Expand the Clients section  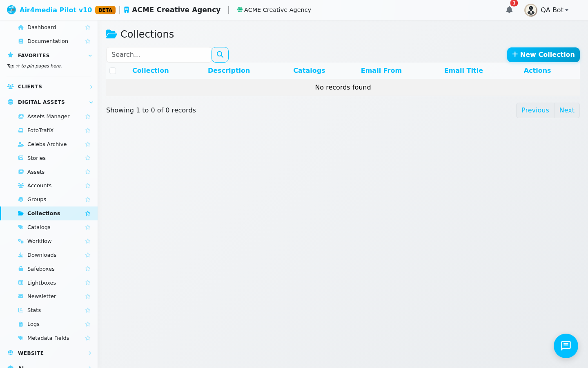pos(49,87)
